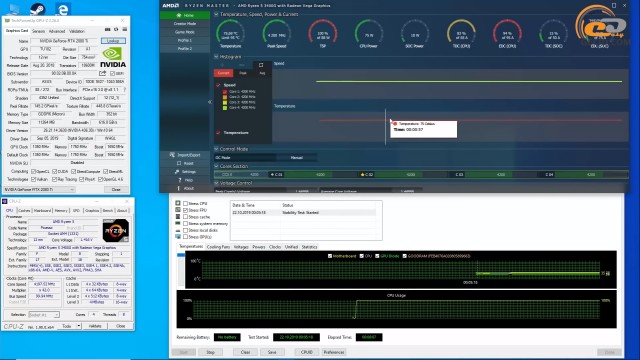Collapse Histogram section in Ryzen Master
640x360 pixels.
tap(216, 57)
